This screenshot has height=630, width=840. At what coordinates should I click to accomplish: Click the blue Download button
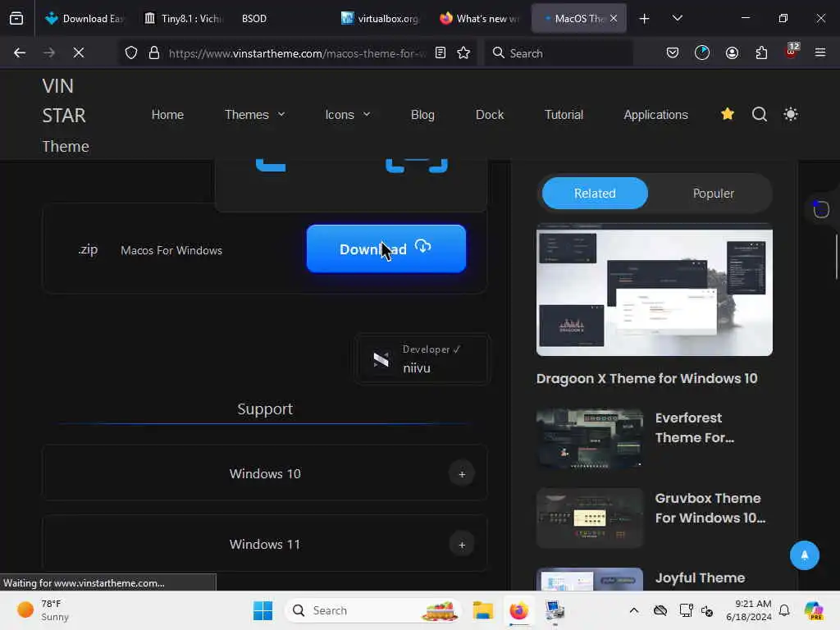386,249
